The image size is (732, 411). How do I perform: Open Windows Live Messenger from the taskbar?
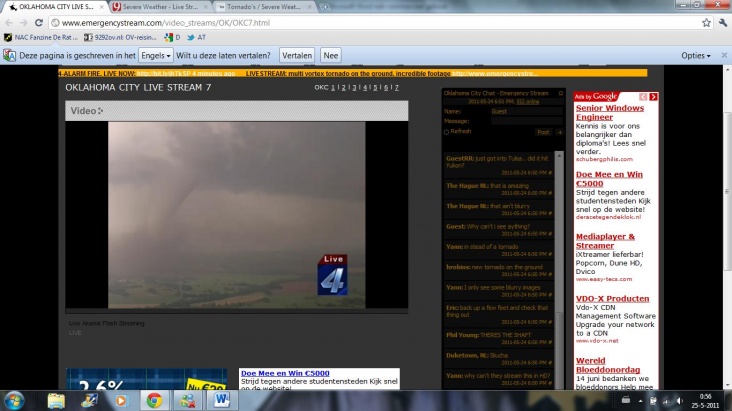188,401
